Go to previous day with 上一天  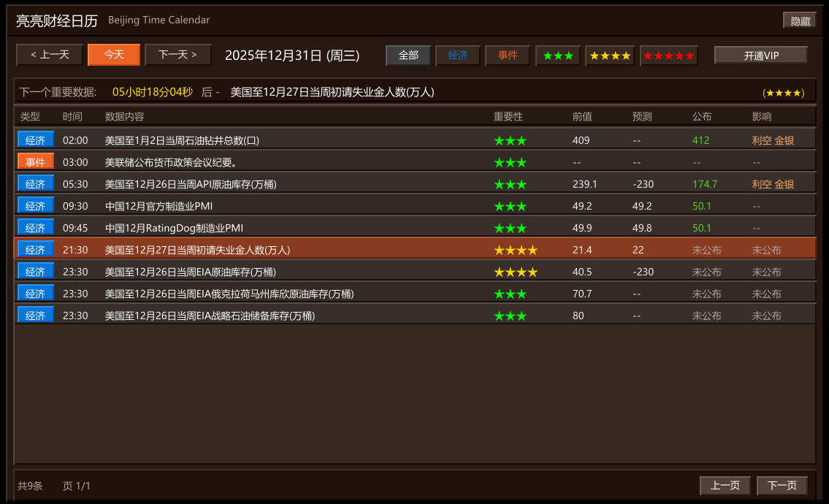tap(50, 55)
